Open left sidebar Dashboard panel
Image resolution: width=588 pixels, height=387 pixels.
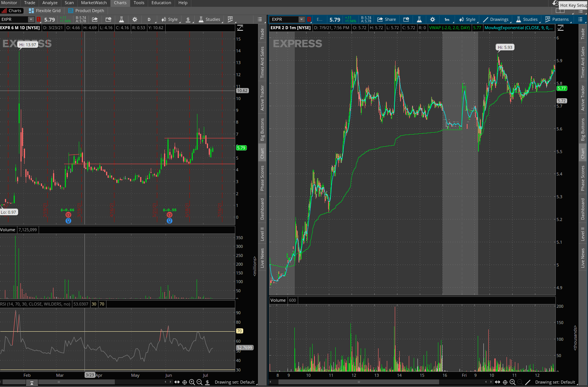pos(262,209)
